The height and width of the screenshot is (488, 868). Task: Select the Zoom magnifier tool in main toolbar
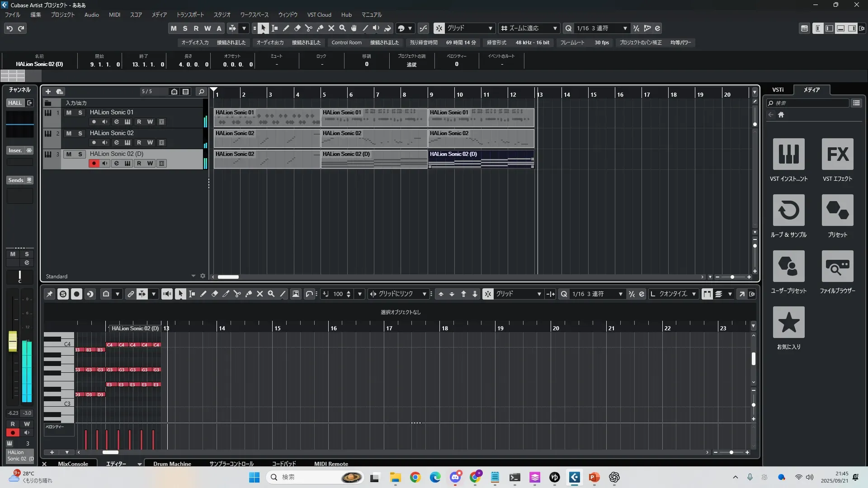point(343,28)
